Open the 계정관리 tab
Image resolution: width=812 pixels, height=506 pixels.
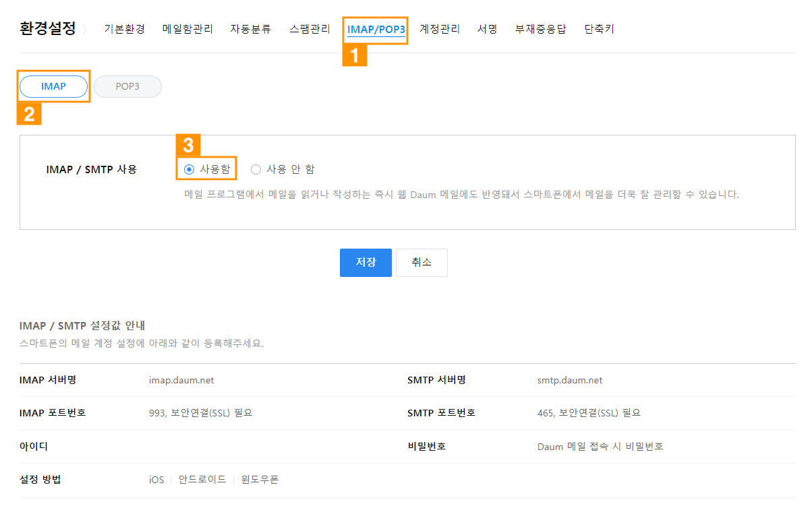click(439, 30)
